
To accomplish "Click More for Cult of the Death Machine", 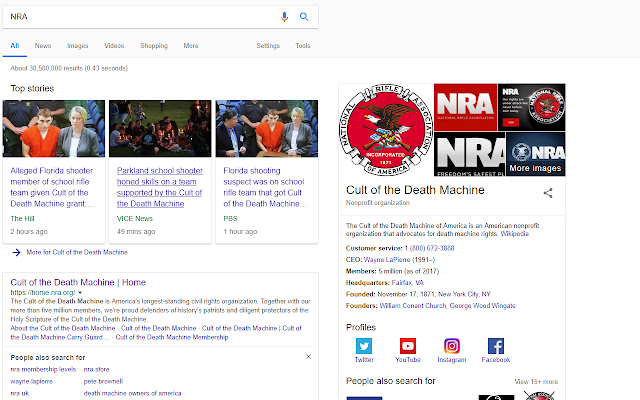I will pos(77,252).
